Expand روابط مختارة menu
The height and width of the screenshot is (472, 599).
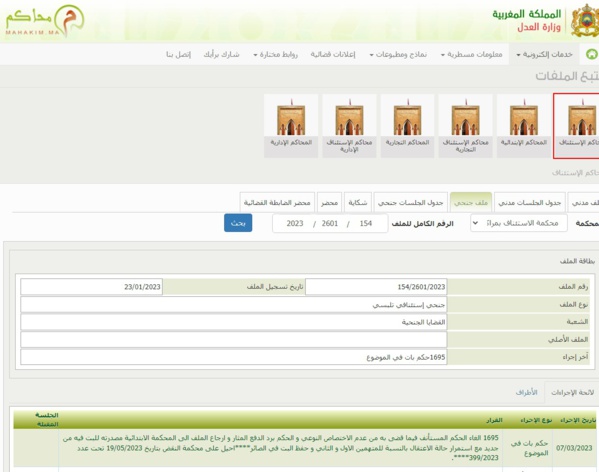[x=275, y=55]
